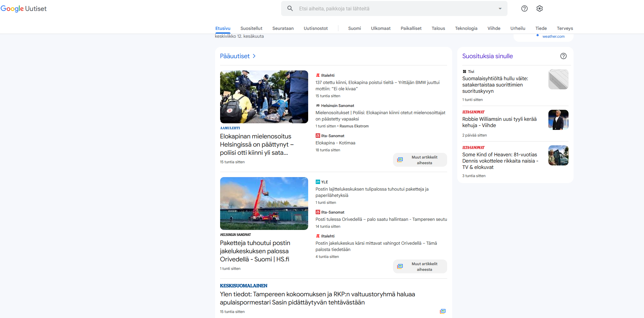This screenshot has height=318, width=644.
Task: Open 'Postin jakelukeskus kärsi mittavat vahingot' article
Action: [376, 246]
